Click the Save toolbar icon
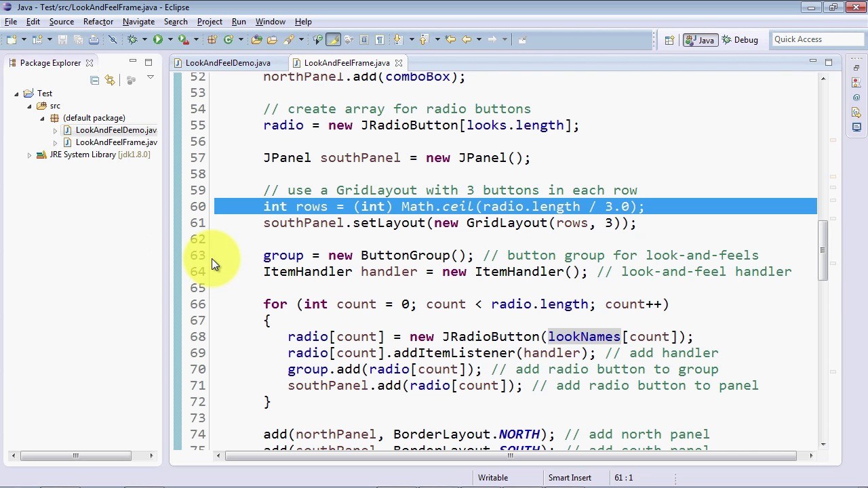This screenshot has height=488, width=868. coord(62,39)
